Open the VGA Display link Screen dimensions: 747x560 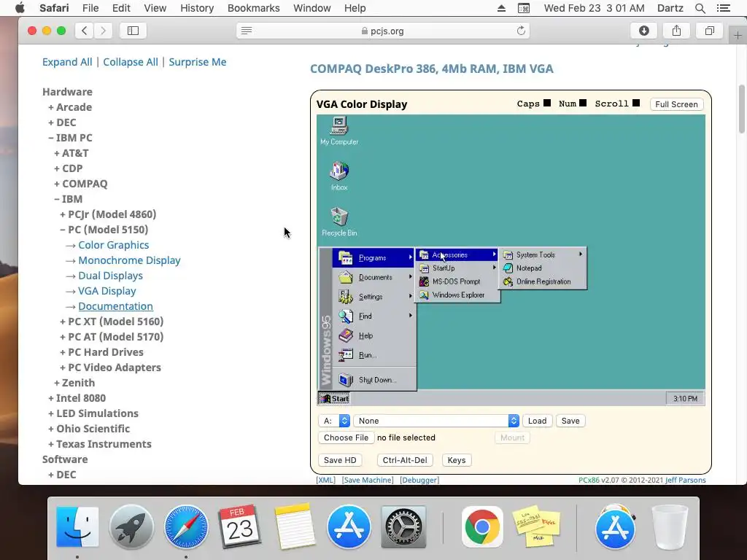coord(107,291)
